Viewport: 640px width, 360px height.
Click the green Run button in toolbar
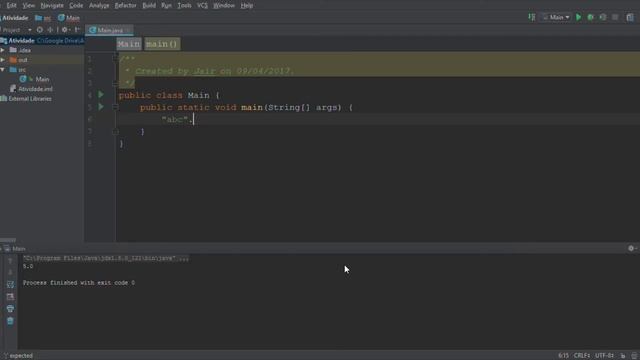tap(578, 17)
